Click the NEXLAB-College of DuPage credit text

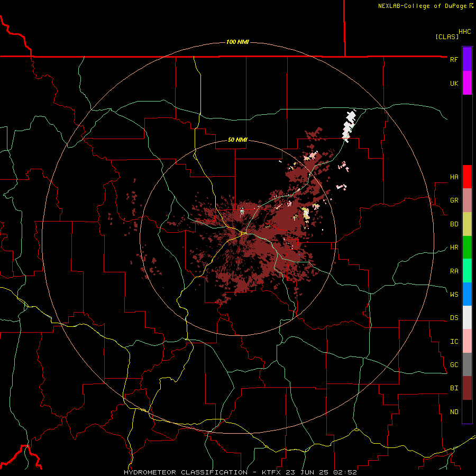pos(422,6)
